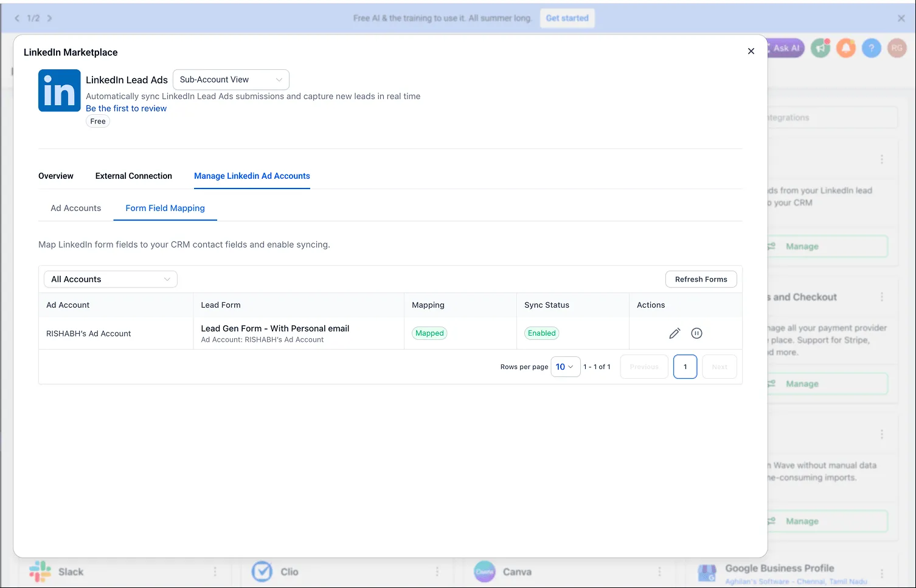Click the 'LinkedIn Lead Ads' app title
Image resolution: width=916 pixels, height=588 pixels.
click(x=127, y=80)
